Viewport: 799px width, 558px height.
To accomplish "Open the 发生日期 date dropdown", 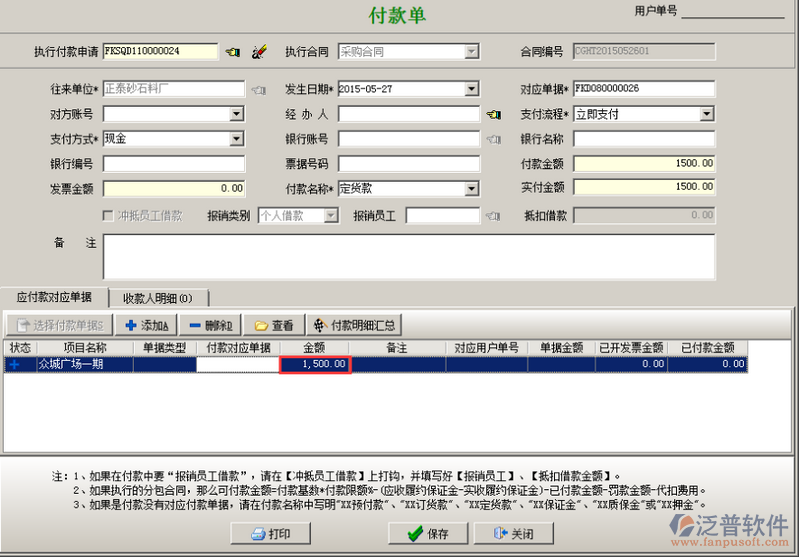I will [472, 89].
